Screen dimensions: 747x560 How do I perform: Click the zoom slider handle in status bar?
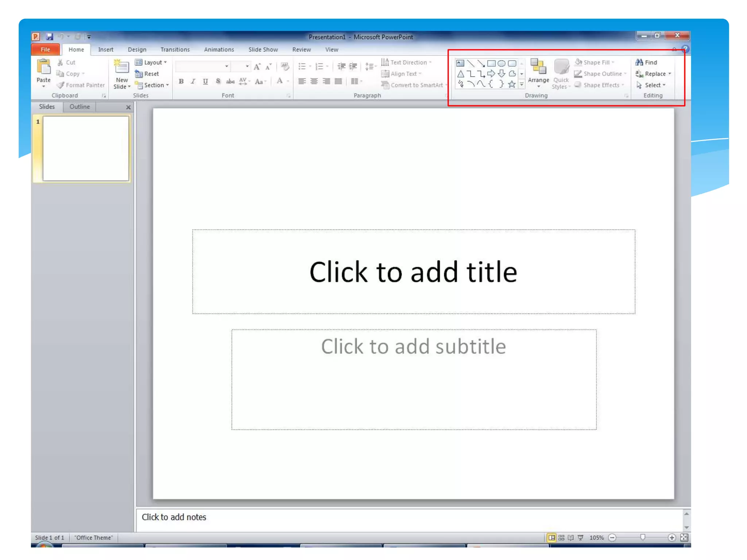tap(643, 537)
